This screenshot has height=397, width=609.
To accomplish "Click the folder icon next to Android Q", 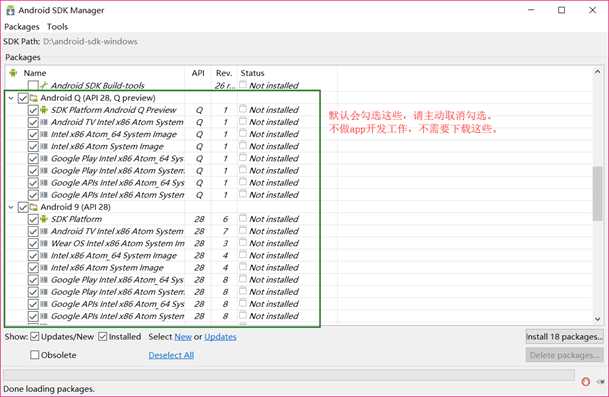I will tap(34, 98).
